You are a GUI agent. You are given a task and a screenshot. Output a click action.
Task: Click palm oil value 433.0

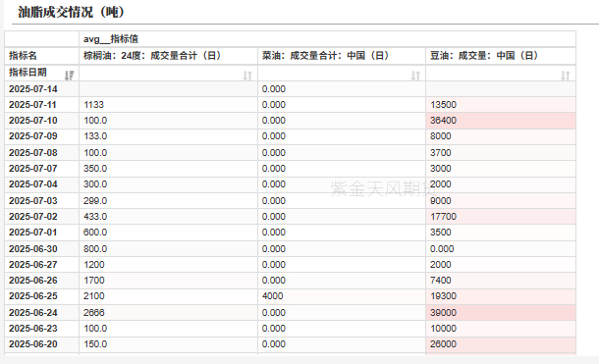coord(95,216)
